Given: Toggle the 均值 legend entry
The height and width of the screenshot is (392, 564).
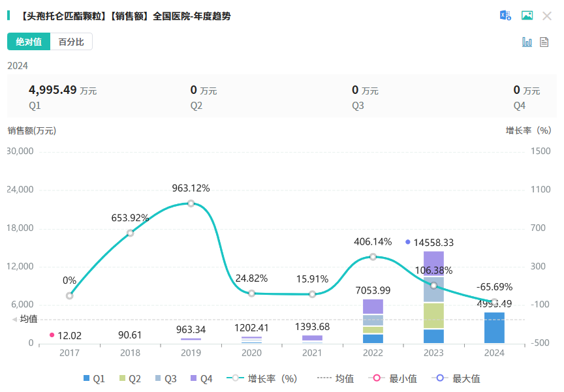Looking at the screenshot, I should pos(335,378).
